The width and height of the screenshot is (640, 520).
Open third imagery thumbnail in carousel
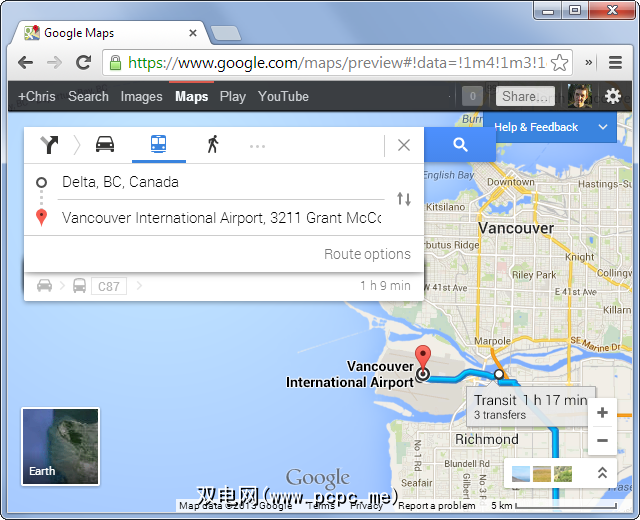pos(563,474)
